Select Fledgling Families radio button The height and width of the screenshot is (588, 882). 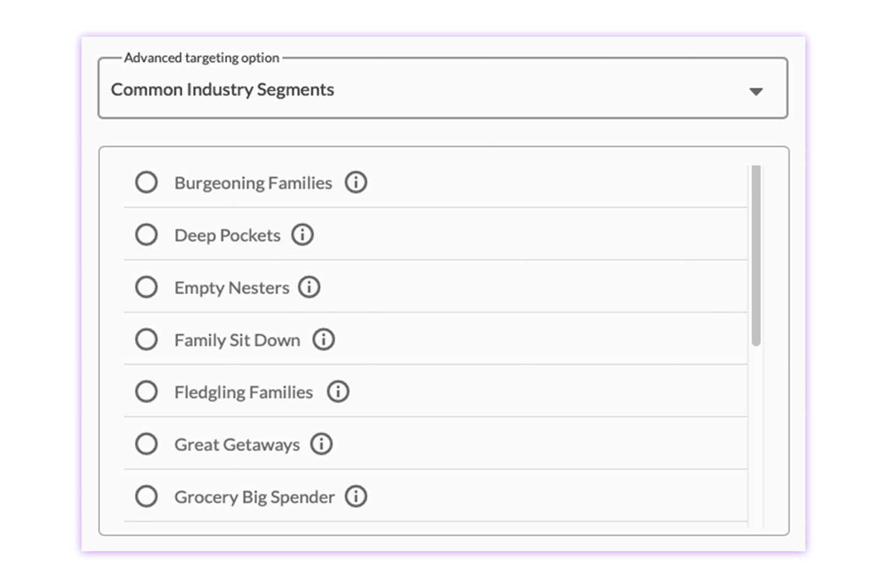click(146, 391)
